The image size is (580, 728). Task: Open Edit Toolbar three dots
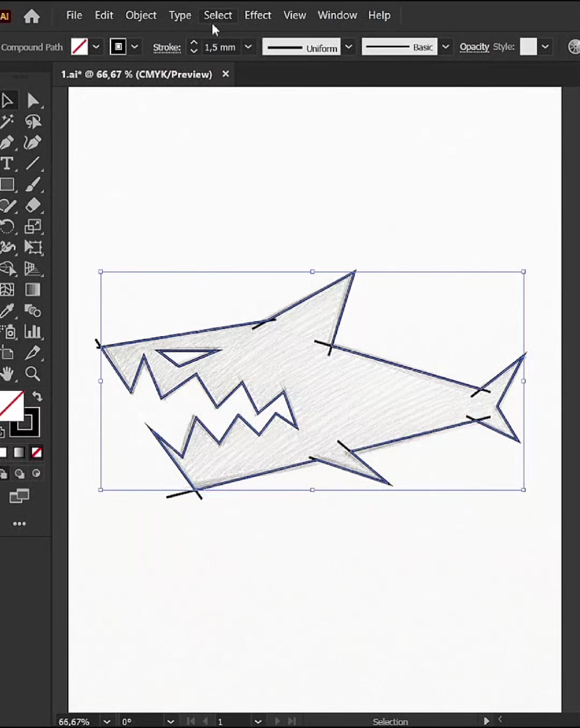pos(19,523)
